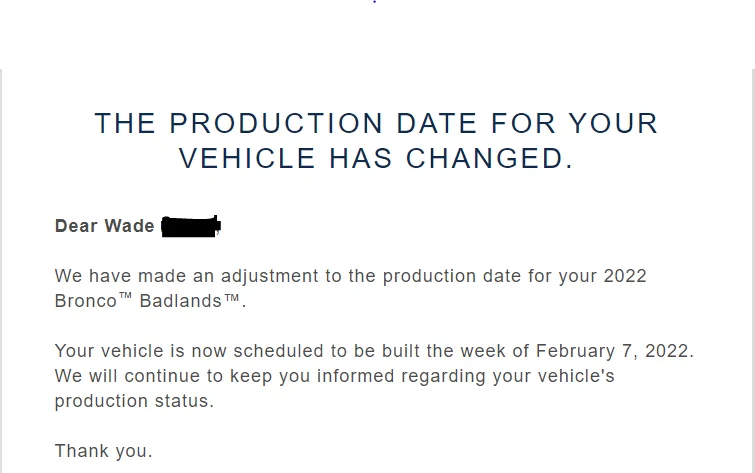Image resolution: width=755 pixels, height=473 pixels.
Task: Click the black redacted name block
Action: pos(191,226)
